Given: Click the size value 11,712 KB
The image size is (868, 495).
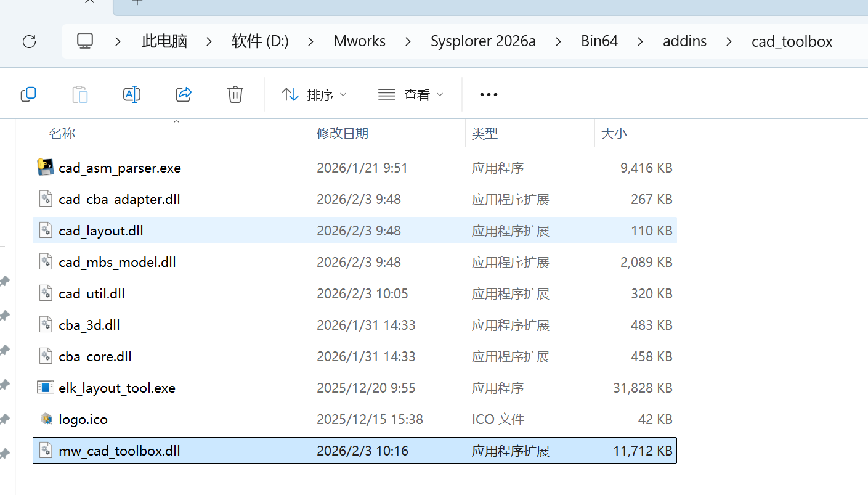Looking at the screenshot, I should pyautogui.click(x=643, y=451).
